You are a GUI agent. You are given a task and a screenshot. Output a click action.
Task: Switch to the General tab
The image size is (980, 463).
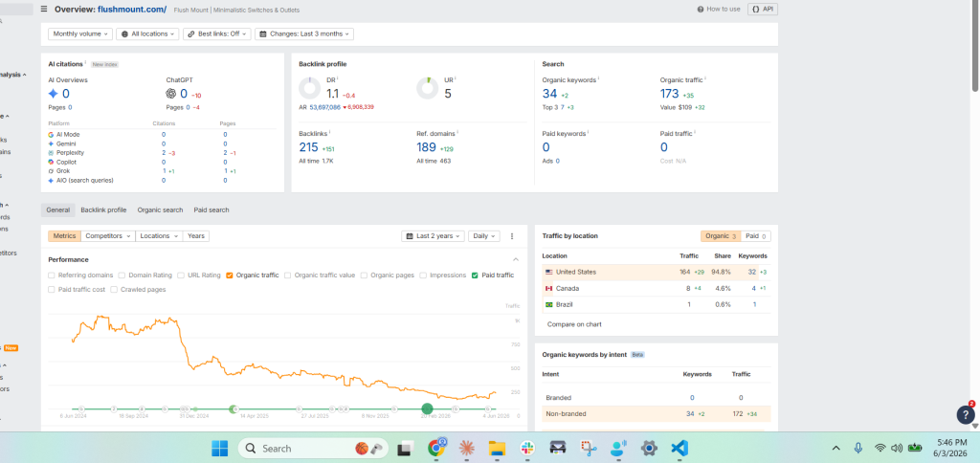tap(58, 209)
